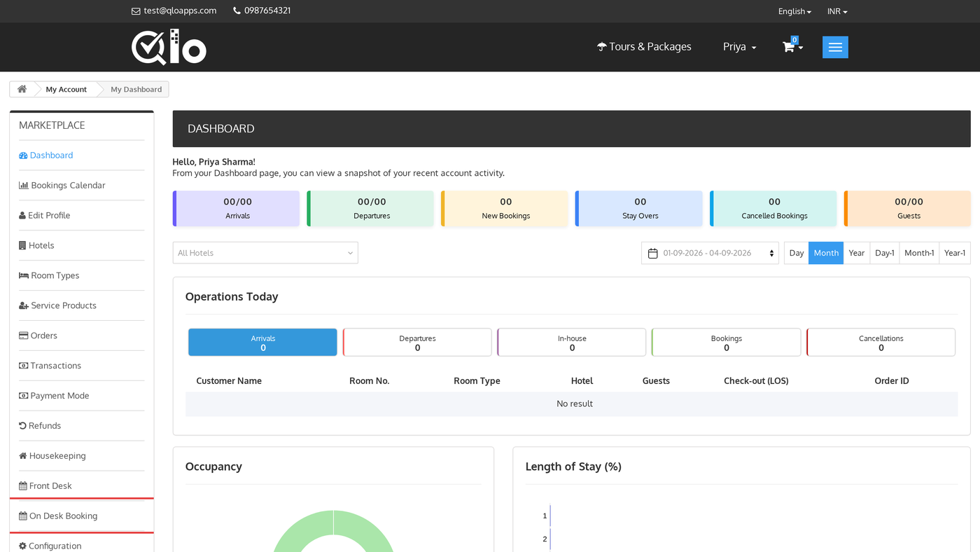Click the Service Products icon
Image resolution: width=980 pixels, height=552 pixels.
click(x=24, y=306)
